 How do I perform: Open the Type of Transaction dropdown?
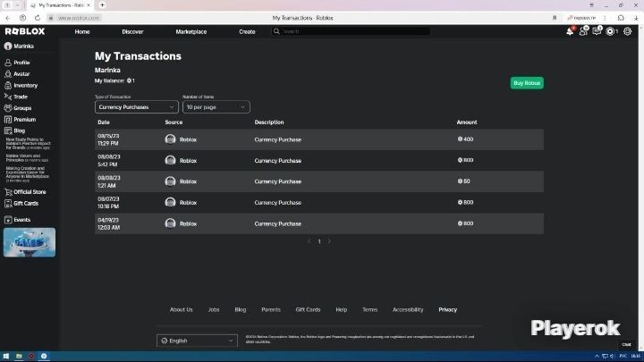tap(136, 107)
